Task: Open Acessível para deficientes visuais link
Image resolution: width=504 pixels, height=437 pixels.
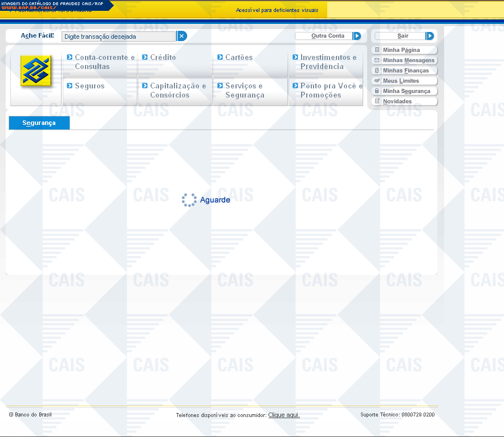Action: [277, 10]
